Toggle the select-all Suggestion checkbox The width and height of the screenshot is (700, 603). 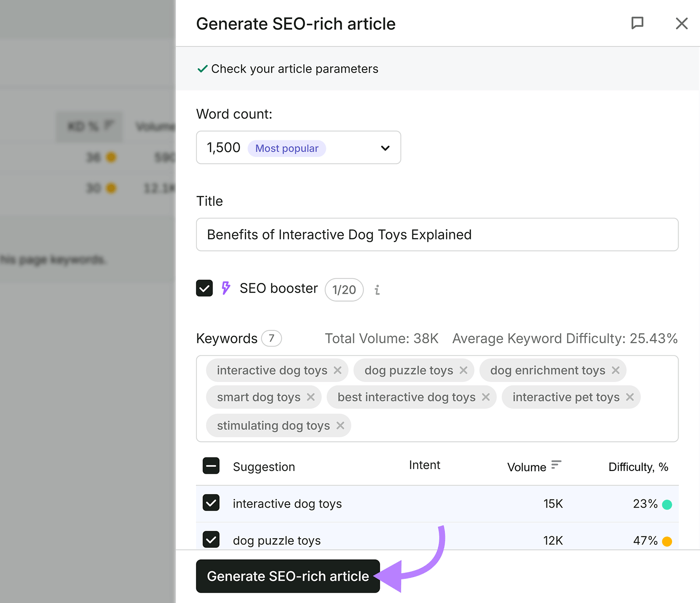[211, 466]
